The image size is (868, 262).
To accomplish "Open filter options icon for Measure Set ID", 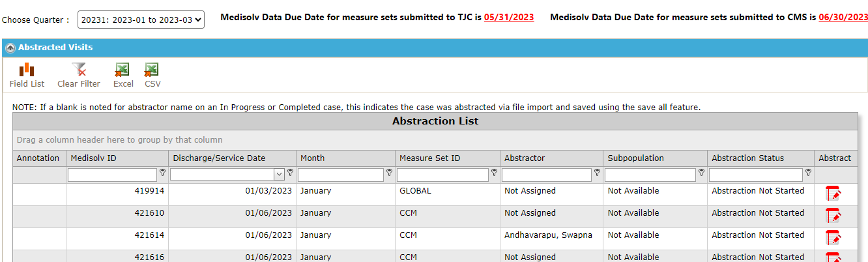I will coord(494,173).
